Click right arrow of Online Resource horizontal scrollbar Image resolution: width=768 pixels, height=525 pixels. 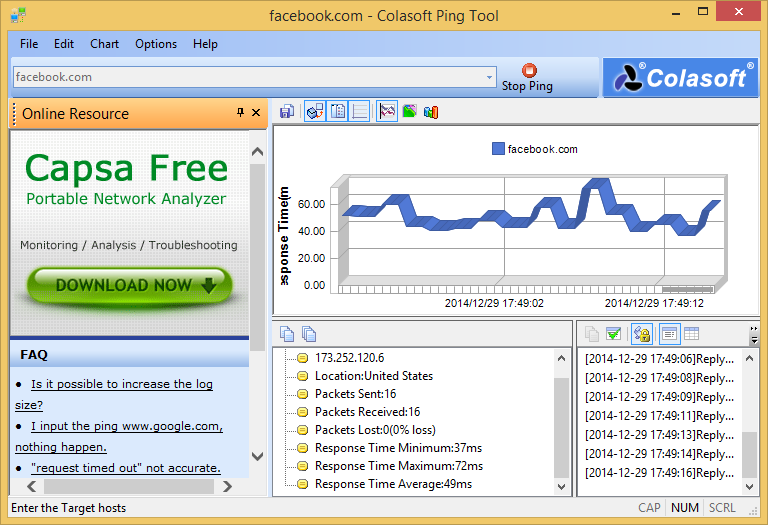pos(227,487)
